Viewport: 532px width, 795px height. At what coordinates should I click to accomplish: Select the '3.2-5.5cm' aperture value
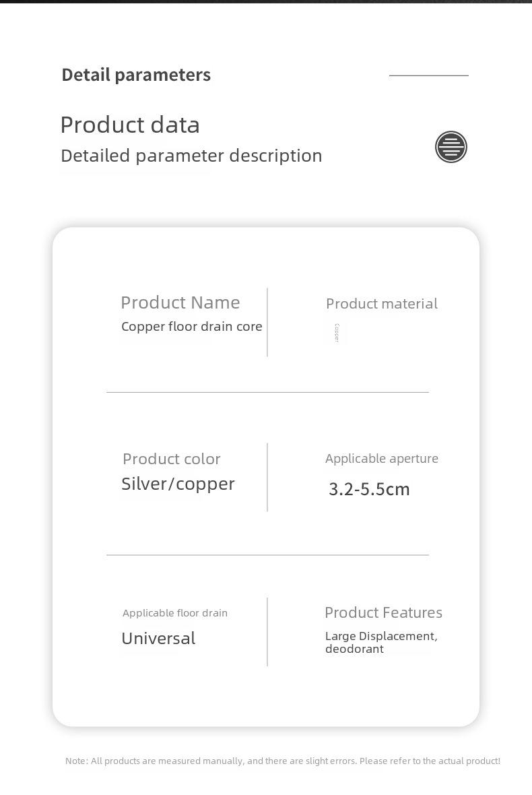(x=369, y=489)
